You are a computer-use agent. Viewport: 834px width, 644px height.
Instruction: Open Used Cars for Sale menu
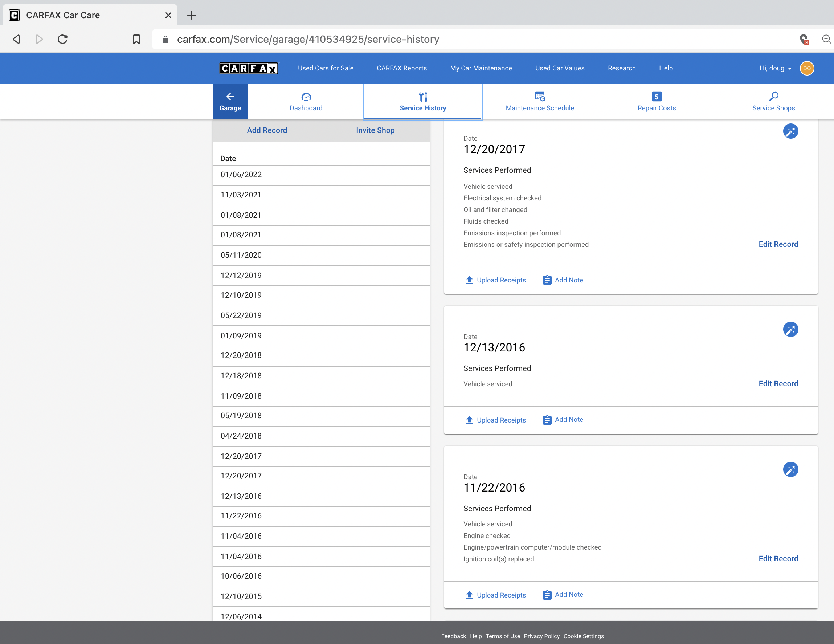(x=325, y=68)
